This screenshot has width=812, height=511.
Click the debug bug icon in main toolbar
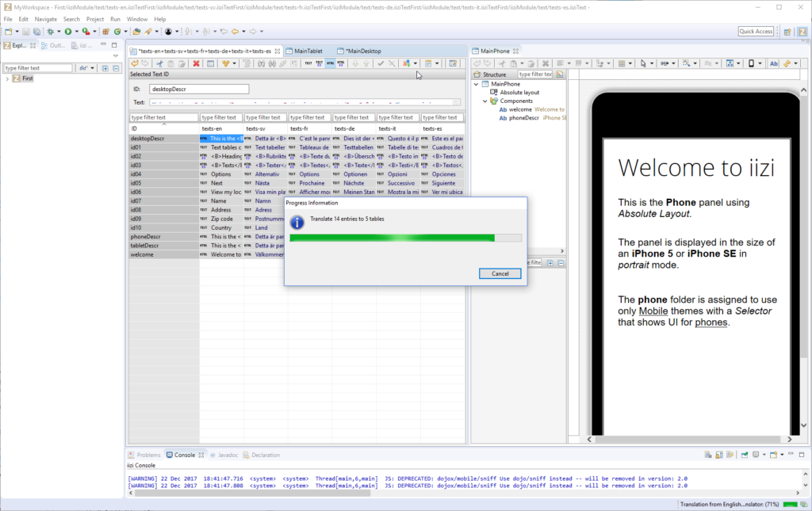(51, 32)
